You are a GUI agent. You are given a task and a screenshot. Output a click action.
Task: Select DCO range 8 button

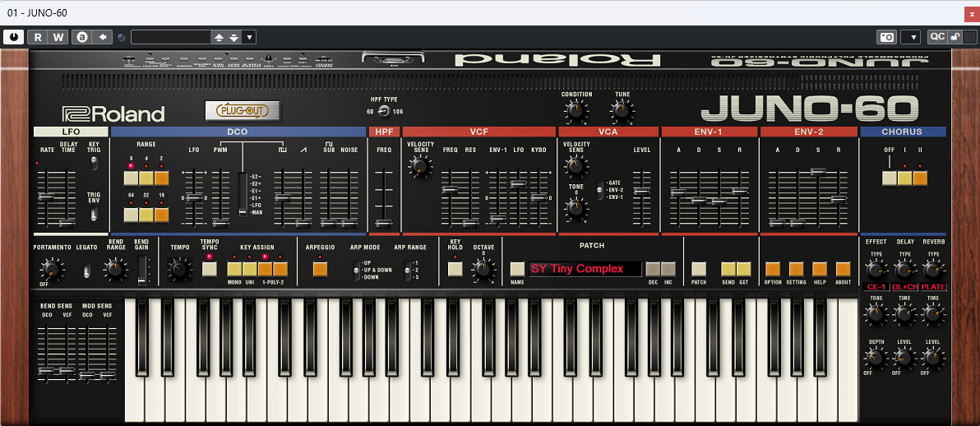coord(132,179)
